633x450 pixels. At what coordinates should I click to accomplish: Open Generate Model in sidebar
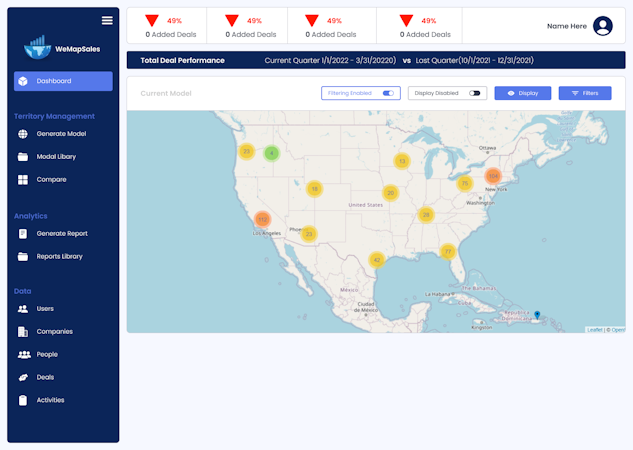(x=61, y=134)
